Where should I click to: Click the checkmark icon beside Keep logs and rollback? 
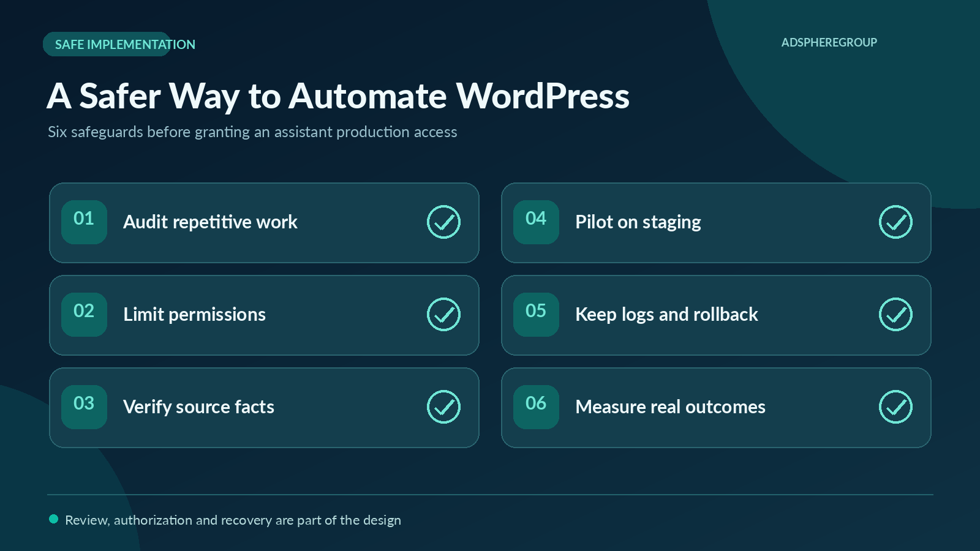point(895,315)
